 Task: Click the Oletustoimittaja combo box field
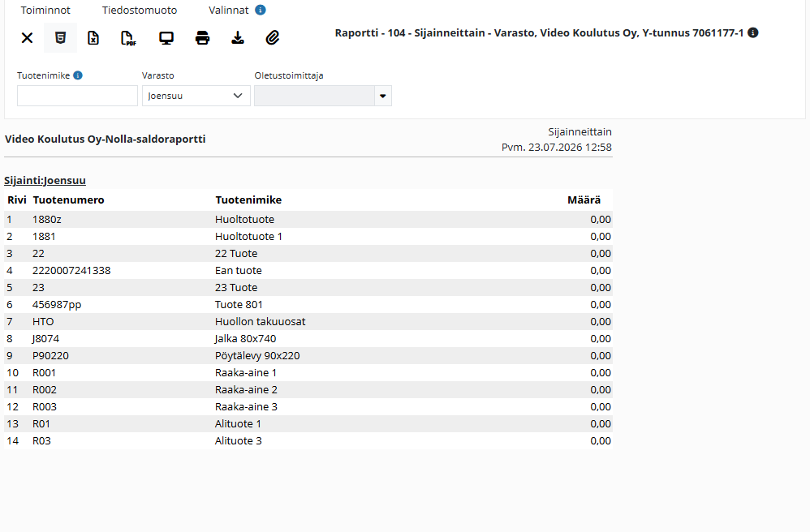[x=314, y=96]
